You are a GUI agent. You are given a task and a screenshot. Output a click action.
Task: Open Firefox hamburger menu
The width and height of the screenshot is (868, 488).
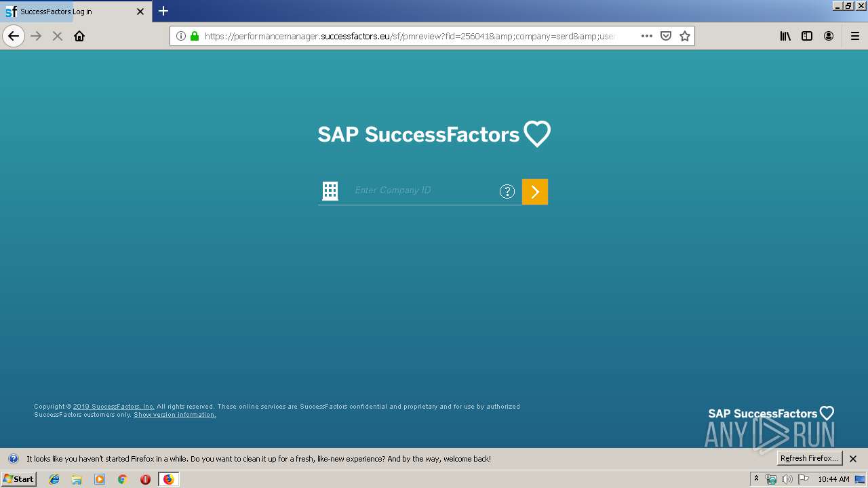coord(855,36)
